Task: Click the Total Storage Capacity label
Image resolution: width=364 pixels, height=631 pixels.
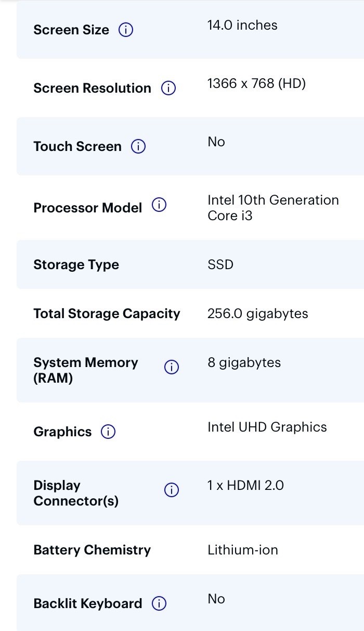Action: click(x=107, y=314)
